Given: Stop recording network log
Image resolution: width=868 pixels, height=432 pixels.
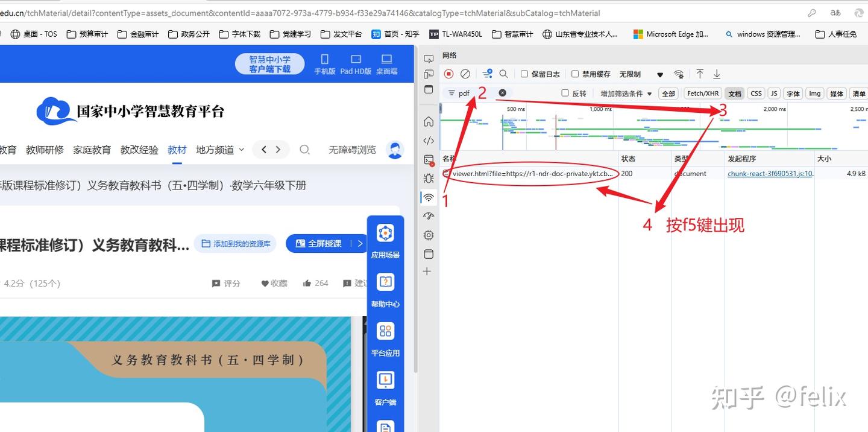Looking at the screenshot, I should [x=448, y=74].
